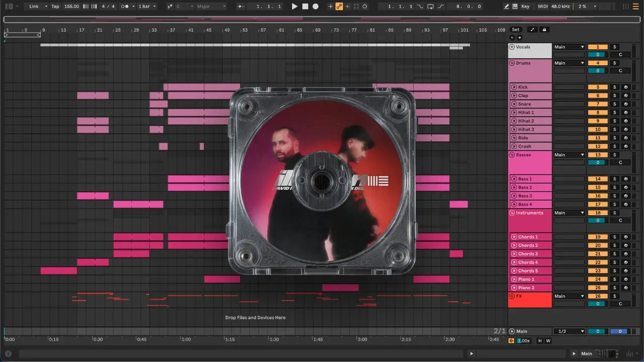Click the locator lock icon
This screenshot has width=644, height=362.
point(544,30)
